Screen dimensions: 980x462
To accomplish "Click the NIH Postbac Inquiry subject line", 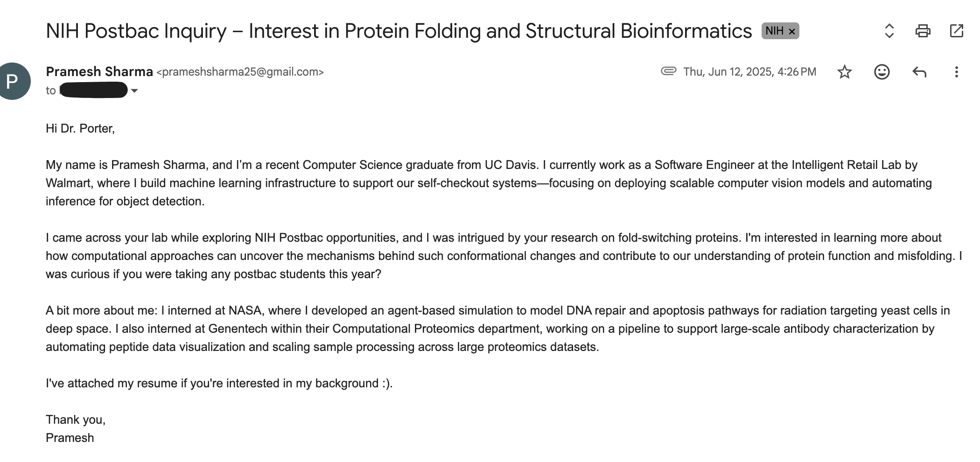I will 399,31.
